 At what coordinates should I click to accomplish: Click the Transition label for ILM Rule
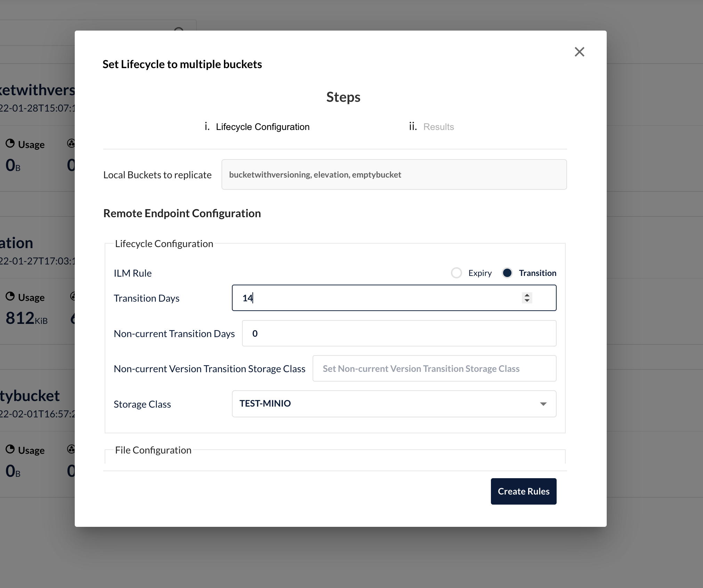pos(538,273)
